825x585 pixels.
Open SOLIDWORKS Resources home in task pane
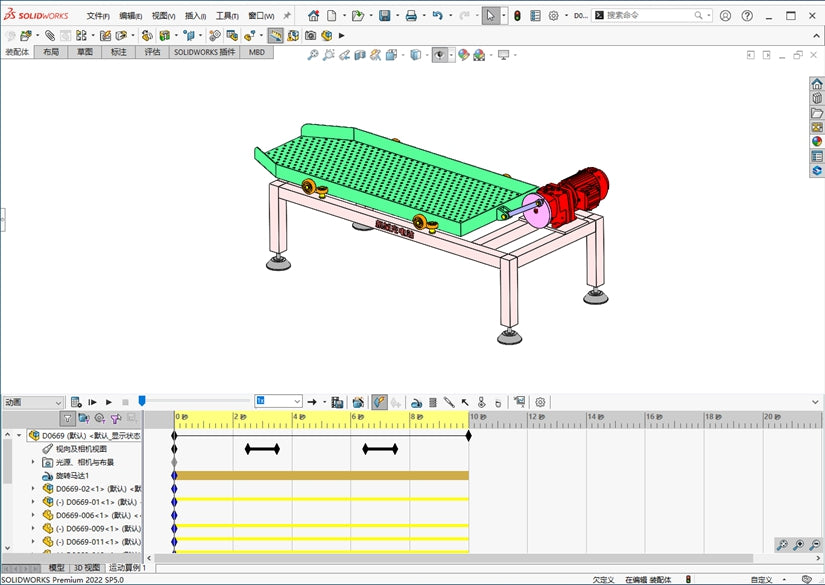pyautogui.click(x=817, y=84)
